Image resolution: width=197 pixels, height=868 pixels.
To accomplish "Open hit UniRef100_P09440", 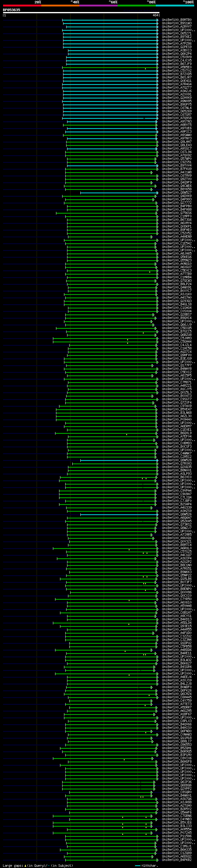I will click(176, 419).
